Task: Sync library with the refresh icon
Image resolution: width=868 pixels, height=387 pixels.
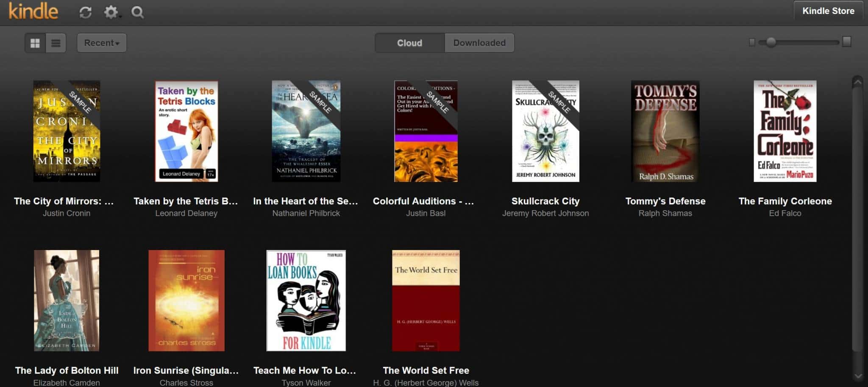Action: [86, 12]
